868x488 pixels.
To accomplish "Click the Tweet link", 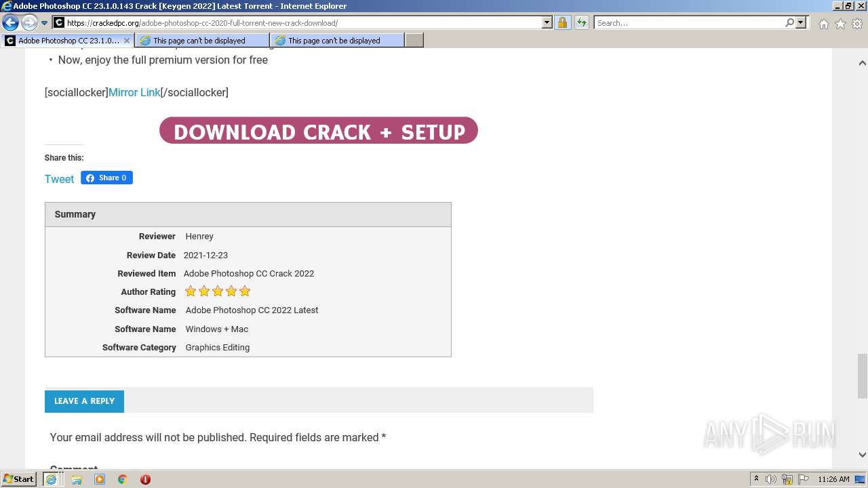I will click(59, 179).
